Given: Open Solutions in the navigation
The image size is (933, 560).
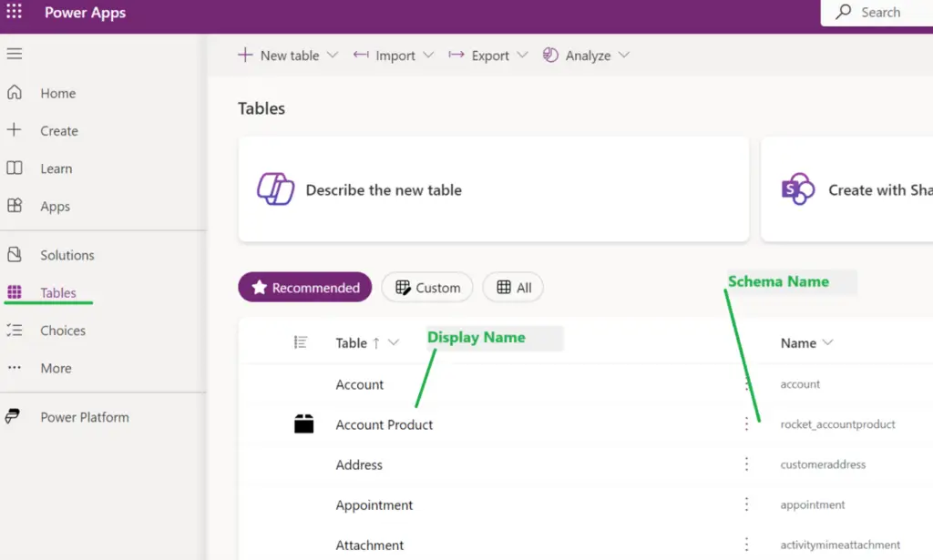Looking at the screenshot, I should pos(67,255).
